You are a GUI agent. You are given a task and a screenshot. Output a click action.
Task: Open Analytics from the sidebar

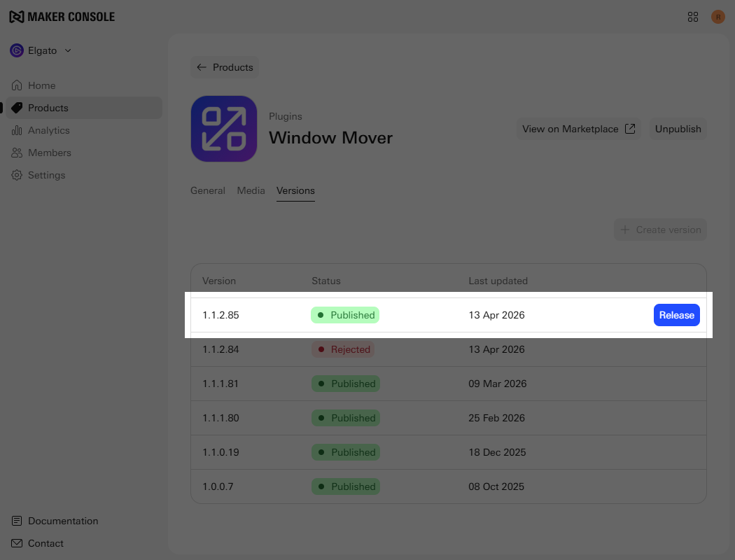[x=48, y=130]
